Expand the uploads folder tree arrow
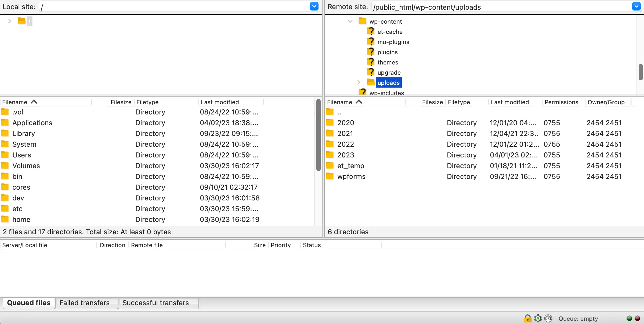The height and width of the screenshot is (324, 644). click(359, 83)
